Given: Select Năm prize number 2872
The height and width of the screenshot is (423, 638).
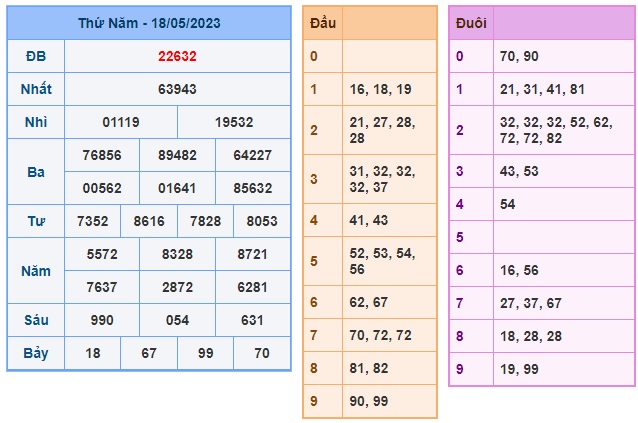Looking at the screenshot, I should [x=177, y=287].
